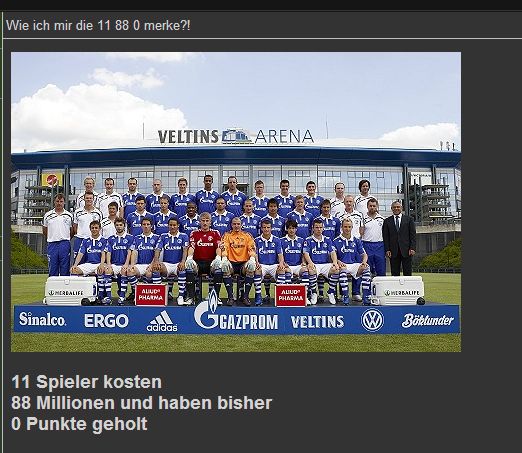Click the left Aliud Pharma red sign

tap(151, 295)
